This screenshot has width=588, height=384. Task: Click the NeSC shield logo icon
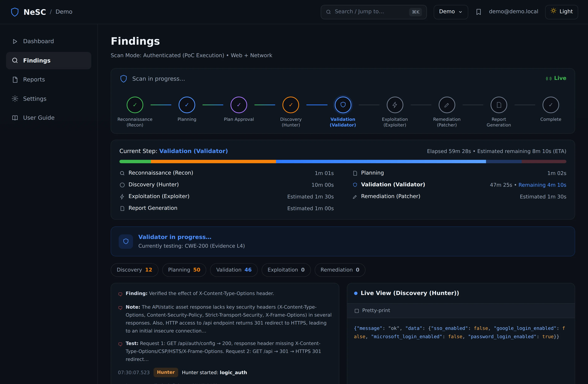pos(15,12)
